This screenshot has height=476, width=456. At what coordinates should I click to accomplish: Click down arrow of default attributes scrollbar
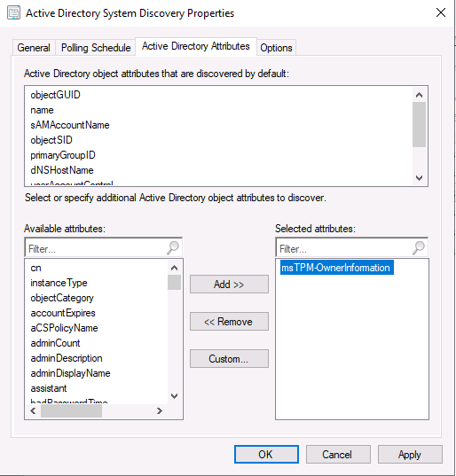point(420,178)
